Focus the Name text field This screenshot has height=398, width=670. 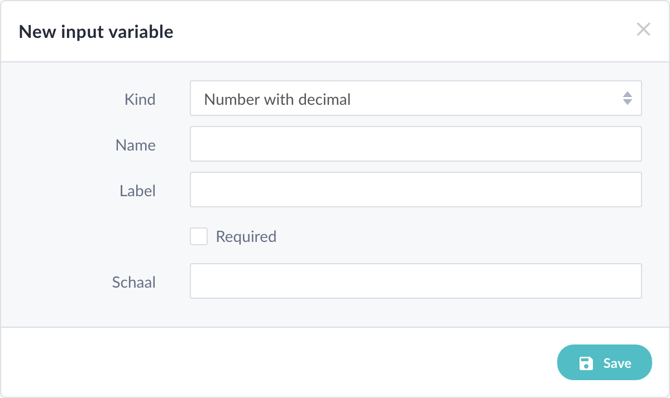coord(415,144)
